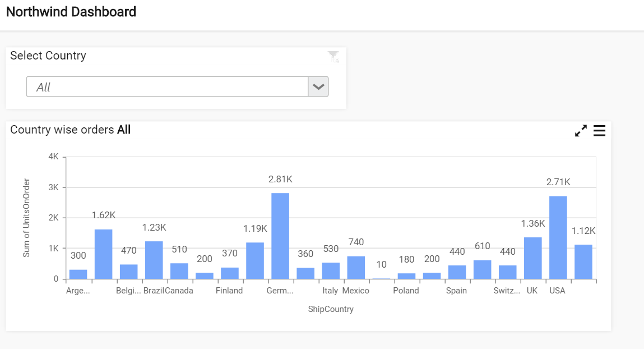Screen dimensions: 644x349
Task: Click the All country input field
Action: [x=167, y=87]
